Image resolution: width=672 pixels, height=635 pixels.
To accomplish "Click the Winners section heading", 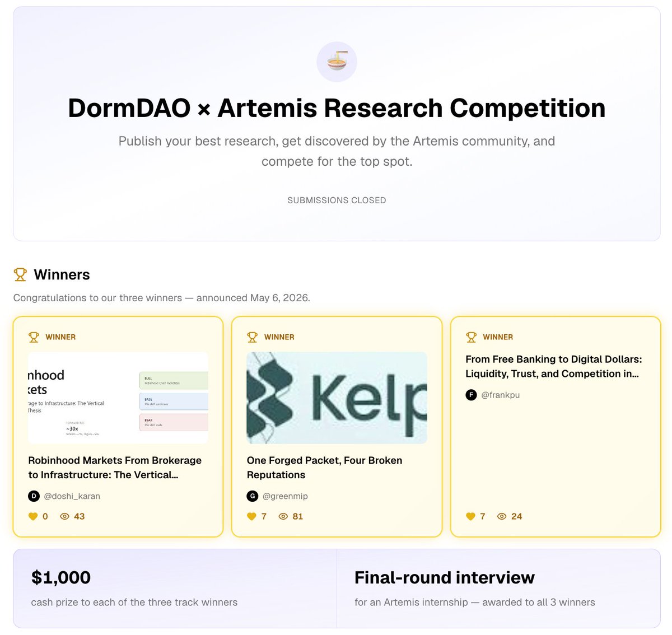I will (62, 274).
